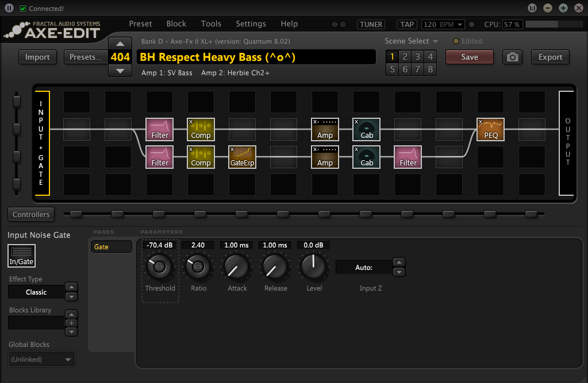Click the Import button
This screenshot has height=383, width=588.
click(37, 57)
